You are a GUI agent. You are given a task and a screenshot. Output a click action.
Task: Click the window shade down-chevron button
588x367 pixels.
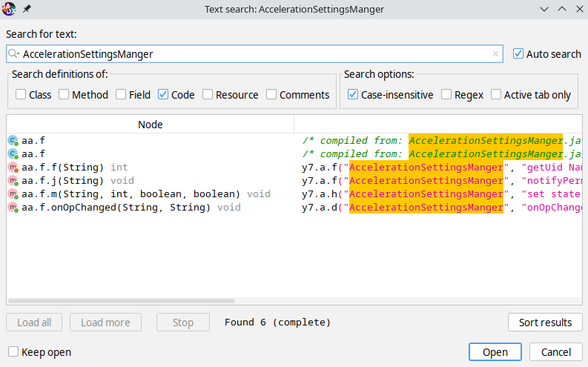click(x=544, y=9)
